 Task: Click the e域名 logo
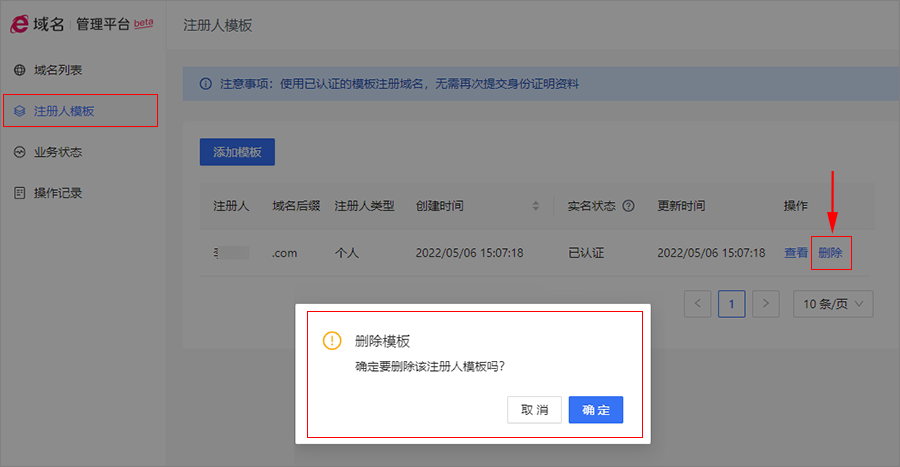tap(38, 24)
